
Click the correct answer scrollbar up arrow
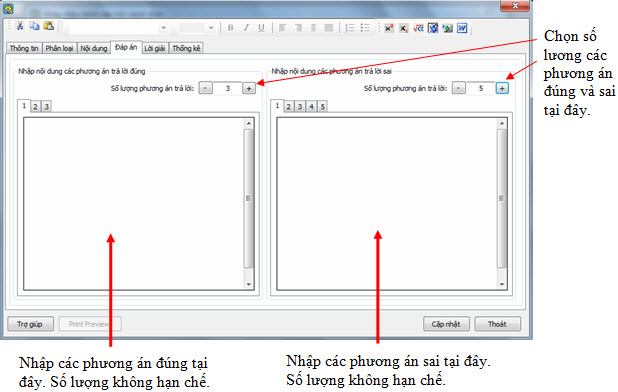[248, 124]
